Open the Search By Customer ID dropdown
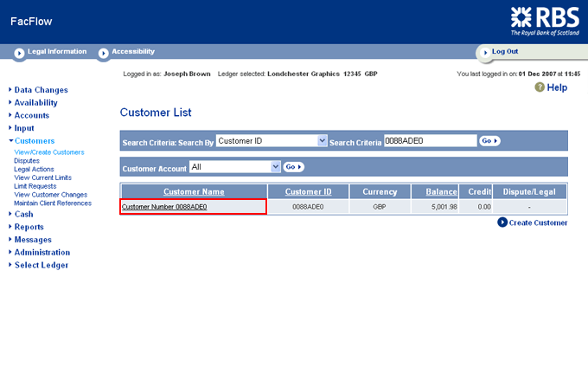Screen dimensions: 588x387 (x=323, y=140)
